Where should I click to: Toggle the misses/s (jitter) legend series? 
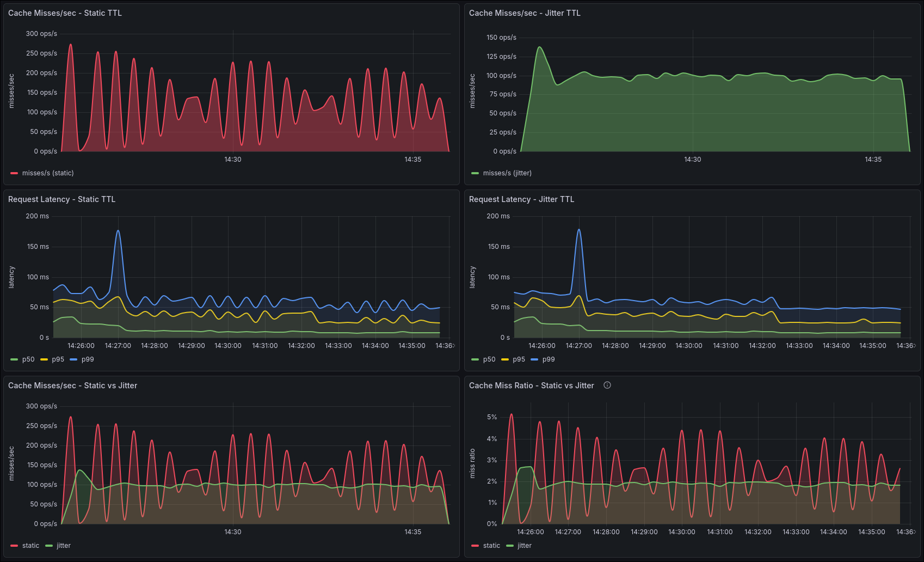(507, 173)
